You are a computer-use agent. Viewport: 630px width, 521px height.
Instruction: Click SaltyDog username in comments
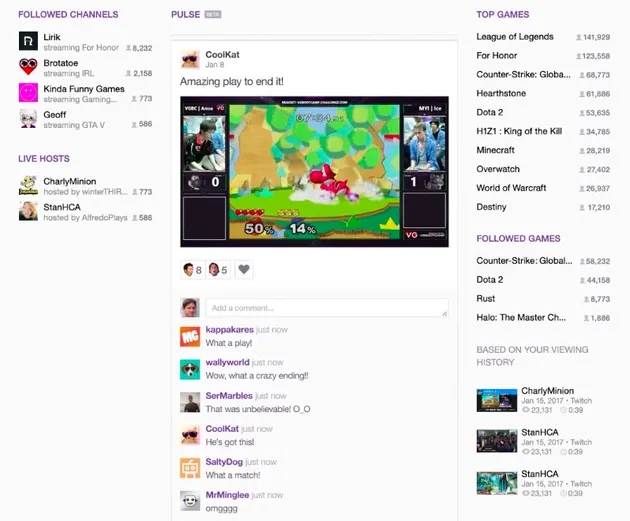pos(224,462)
